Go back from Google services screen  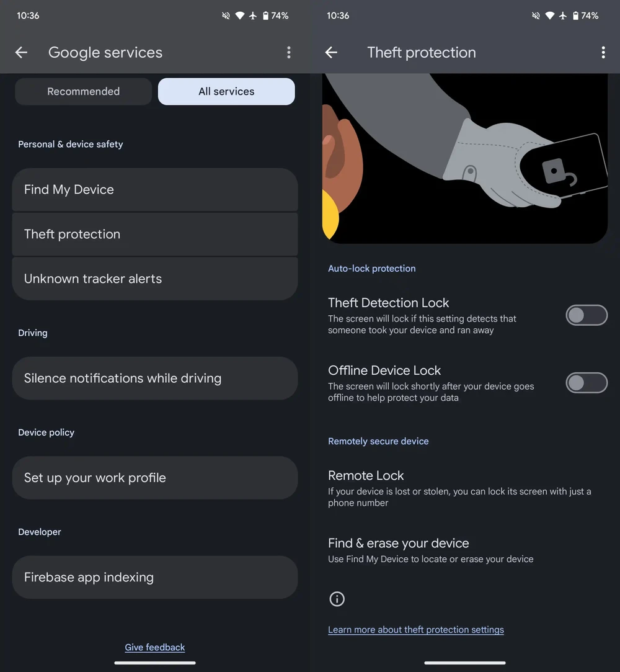pyautogui.click(x=21, y=53)
